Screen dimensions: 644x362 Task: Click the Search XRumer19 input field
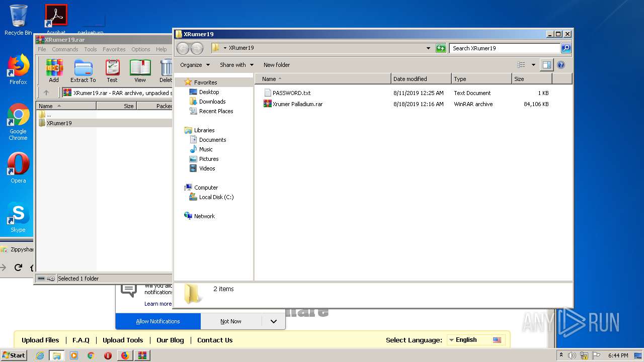click(505, 48)
